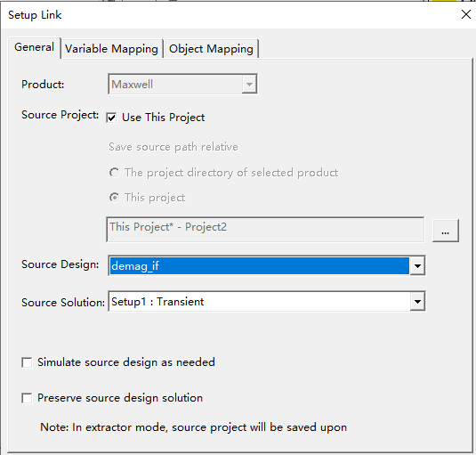Click the 'Simulate source design as needed' label text
Screen dimensions: 476x455
126,362
